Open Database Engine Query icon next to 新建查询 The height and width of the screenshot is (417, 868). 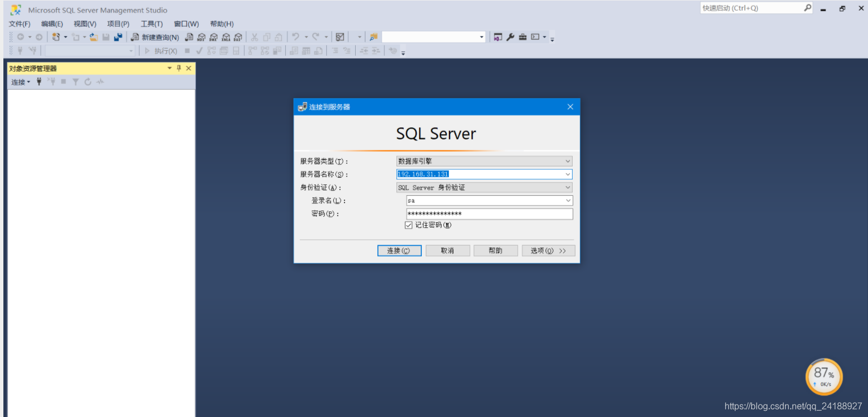click(x=189, y=37)
